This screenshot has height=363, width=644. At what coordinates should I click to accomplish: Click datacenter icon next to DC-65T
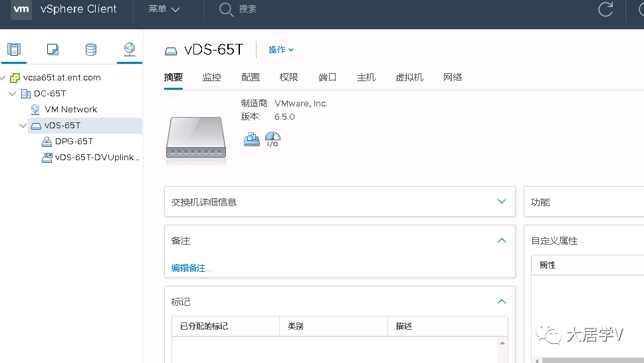(25, 94)
